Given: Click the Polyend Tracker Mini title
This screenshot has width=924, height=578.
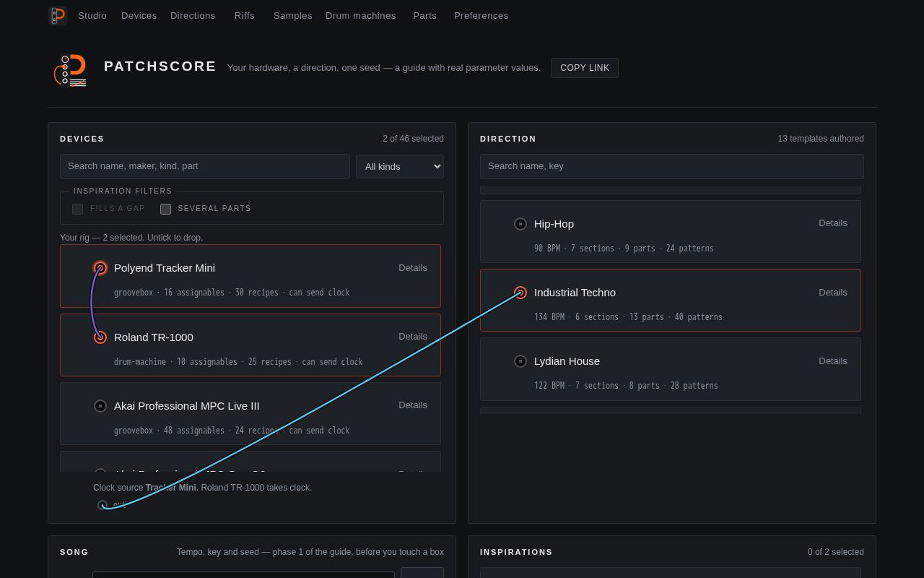Looking at the screenshot, I should (x=165, y=268).
